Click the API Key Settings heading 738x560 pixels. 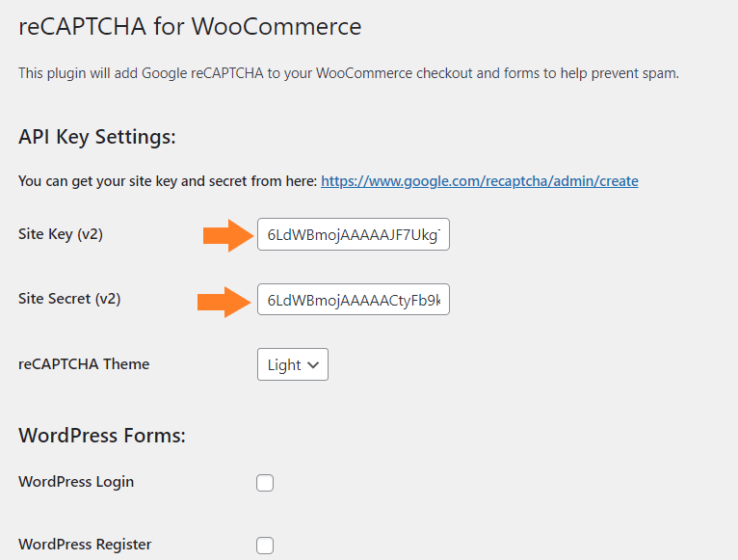(x=97, y=137)
